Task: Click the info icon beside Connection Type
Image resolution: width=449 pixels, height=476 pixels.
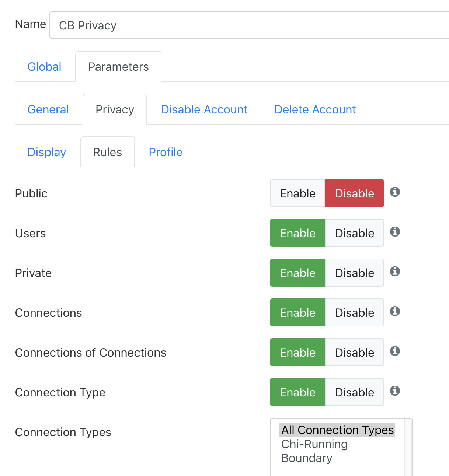Action: [395, 391]
